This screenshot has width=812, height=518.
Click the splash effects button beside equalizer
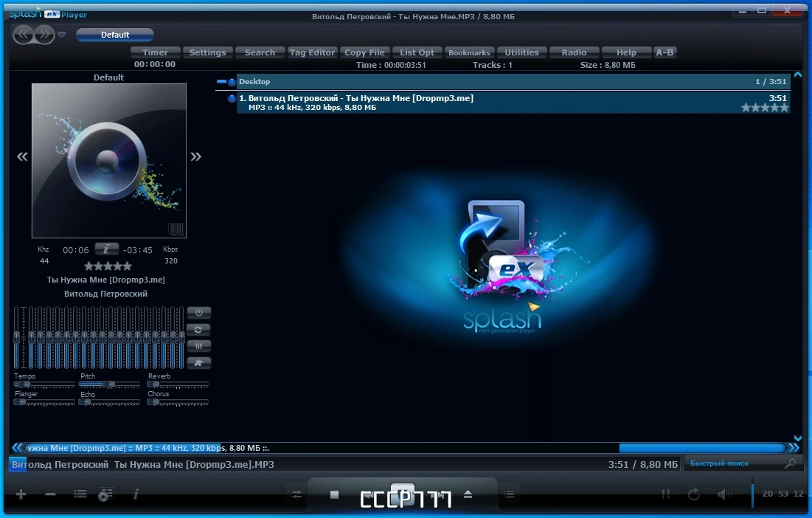199,362
